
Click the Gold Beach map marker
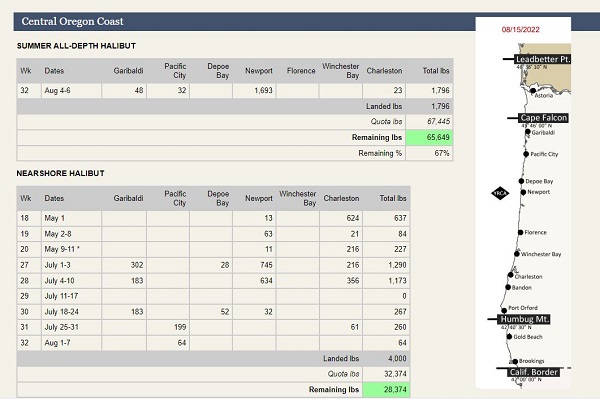509,337
